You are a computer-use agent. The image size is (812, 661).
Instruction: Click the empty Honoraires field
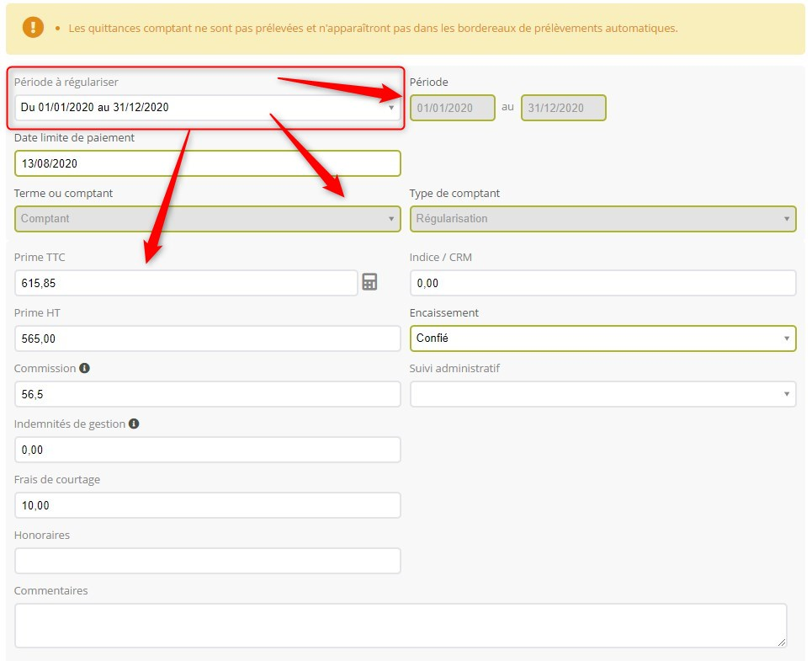[x=207, y=561]
